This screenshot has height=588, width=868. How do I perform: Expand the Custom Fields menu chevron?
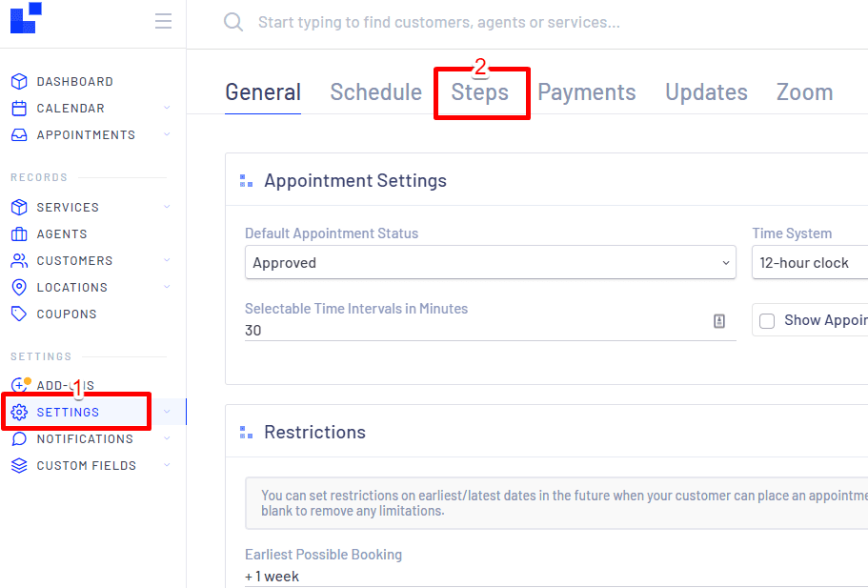pyautogui.click(x=167, y=465)
